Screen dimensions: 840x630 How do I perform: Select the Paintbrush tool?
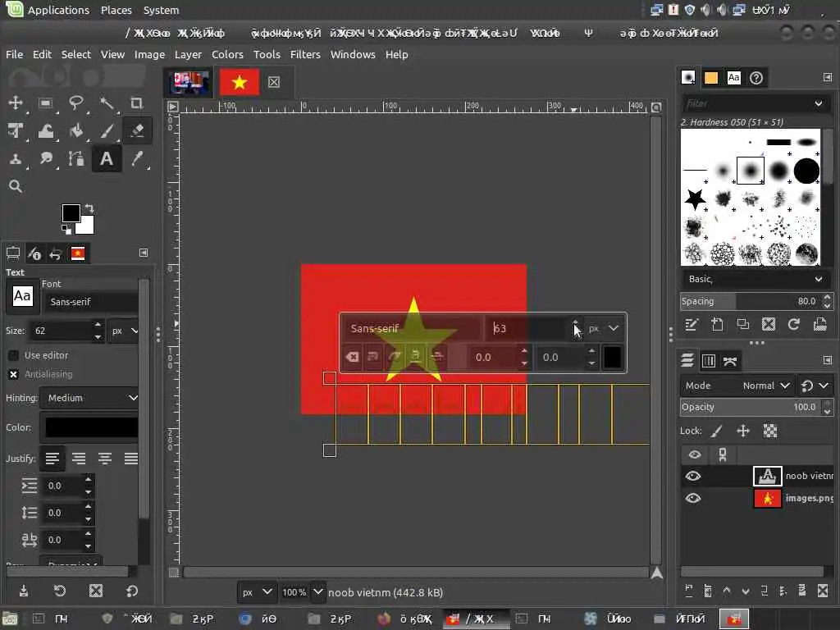click(x=107, y=130)
